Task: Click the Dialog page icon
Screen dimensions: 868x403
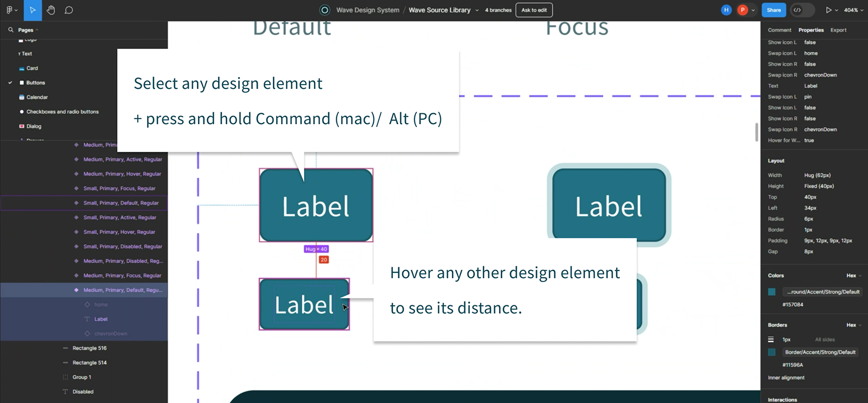Action: [x=22, y=126]
